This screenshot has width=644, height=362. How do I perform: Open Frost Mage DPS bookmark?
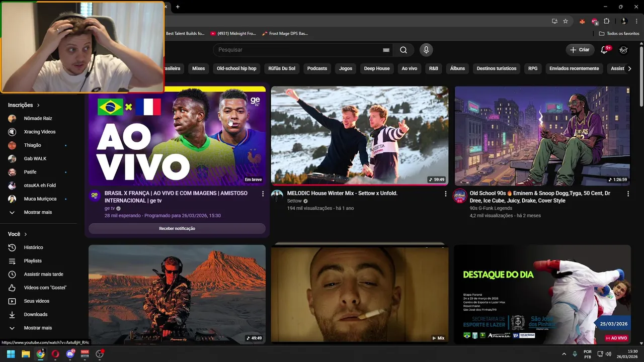coord(285,33)
